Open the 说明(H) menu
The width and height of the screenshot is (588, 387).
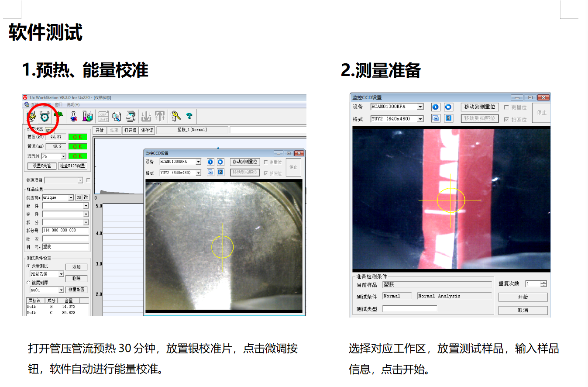point(73,105)
